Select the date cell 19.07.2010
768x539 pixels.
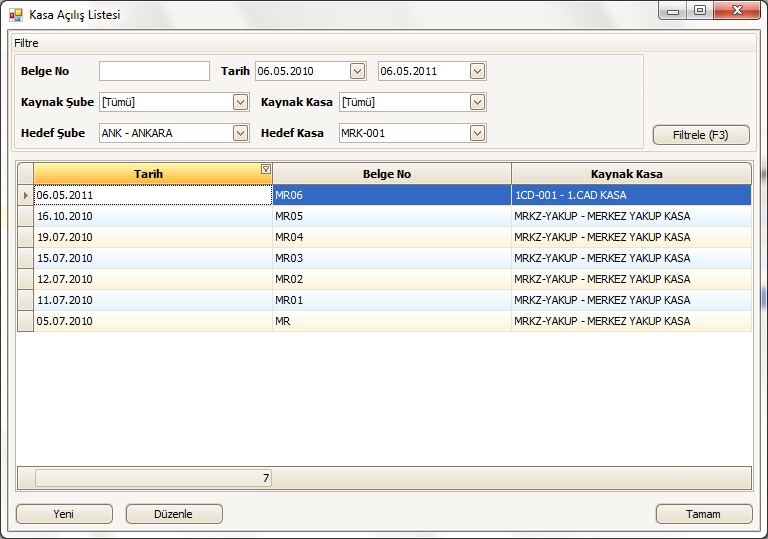point(153,237)
